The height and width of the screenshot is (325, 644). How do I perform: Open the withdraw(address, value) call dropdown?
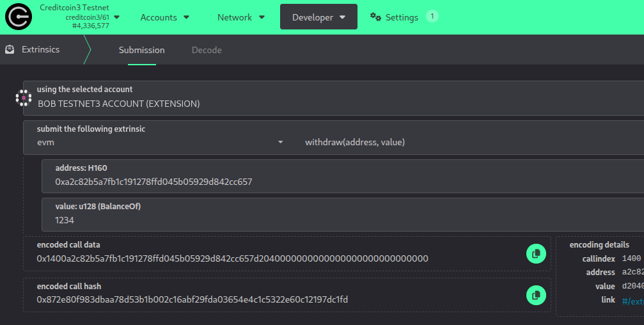pyautogui.click(x=467, y=142)
